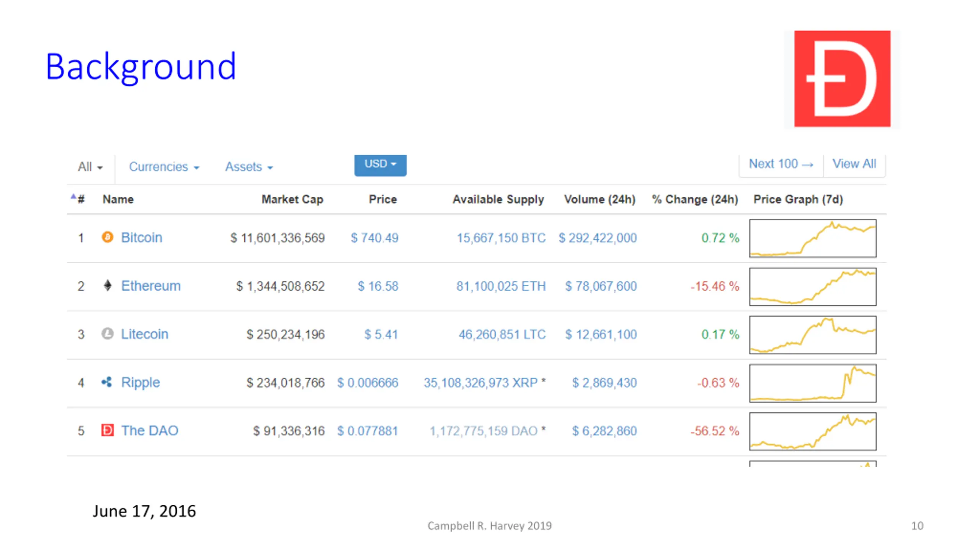Open Litecoin 7-day price graph
This screenshot has width=980, height=551.
coord(813,335)
